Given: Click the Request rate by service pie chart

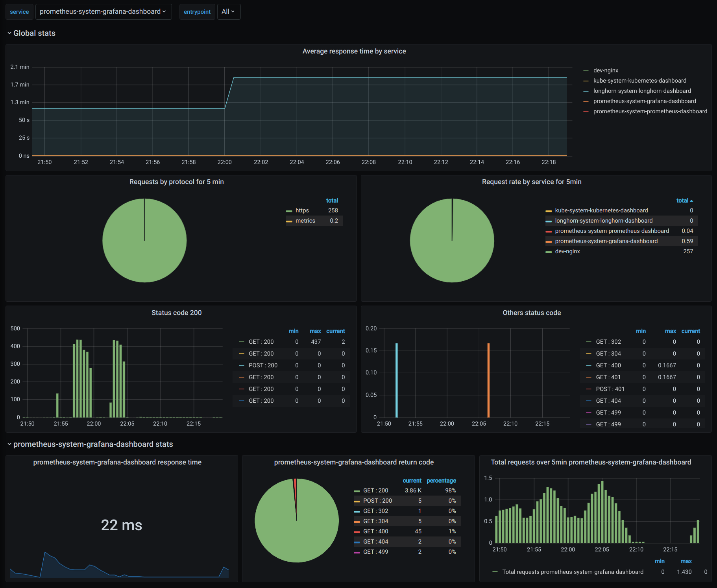Looking at the screenshot, I should [452, 241].
